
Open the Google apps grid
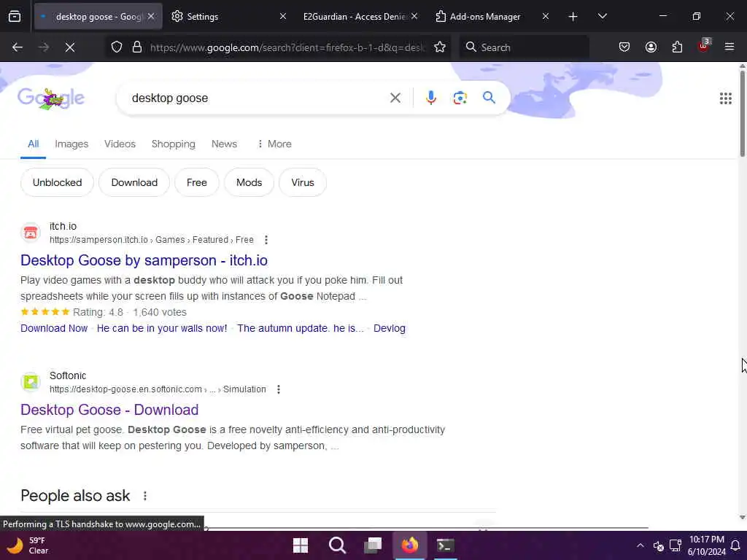(726, 98)
